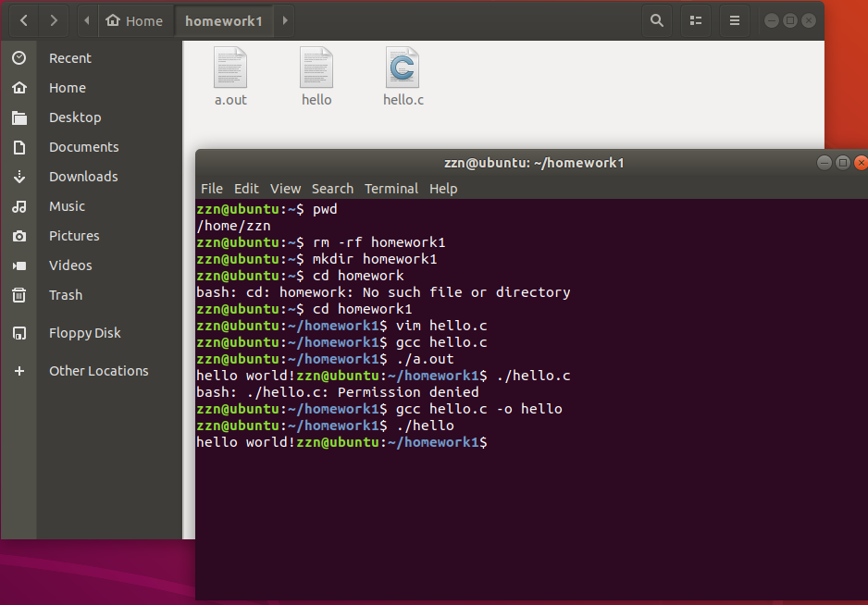Click the 'Permission denied' error line
868x605 pixels.
(338, 392)
